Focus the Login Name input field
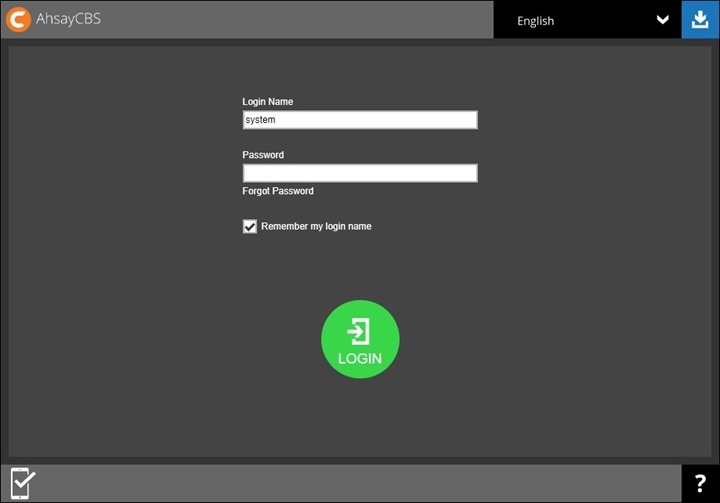Viewport: 720px width, 503px height. [360, 120]
